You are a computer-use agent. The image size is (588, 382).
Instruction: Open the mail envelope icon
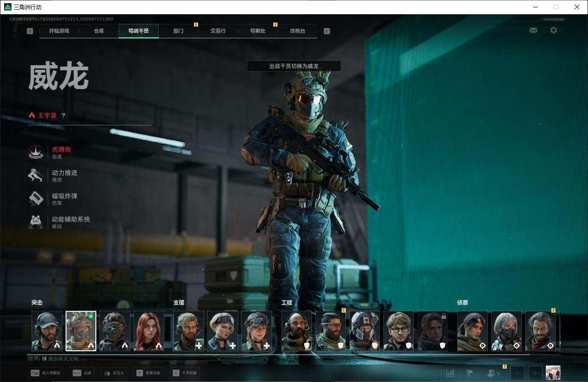pyautogui.click(x=533, y=30)
